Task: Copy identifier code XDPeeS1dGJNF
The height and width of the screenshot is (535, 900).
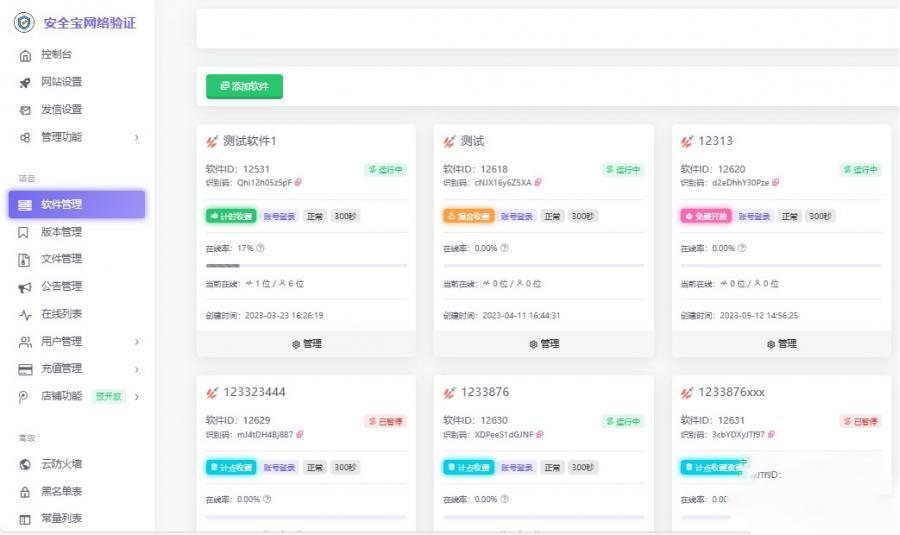Action: tap(540, 435)
